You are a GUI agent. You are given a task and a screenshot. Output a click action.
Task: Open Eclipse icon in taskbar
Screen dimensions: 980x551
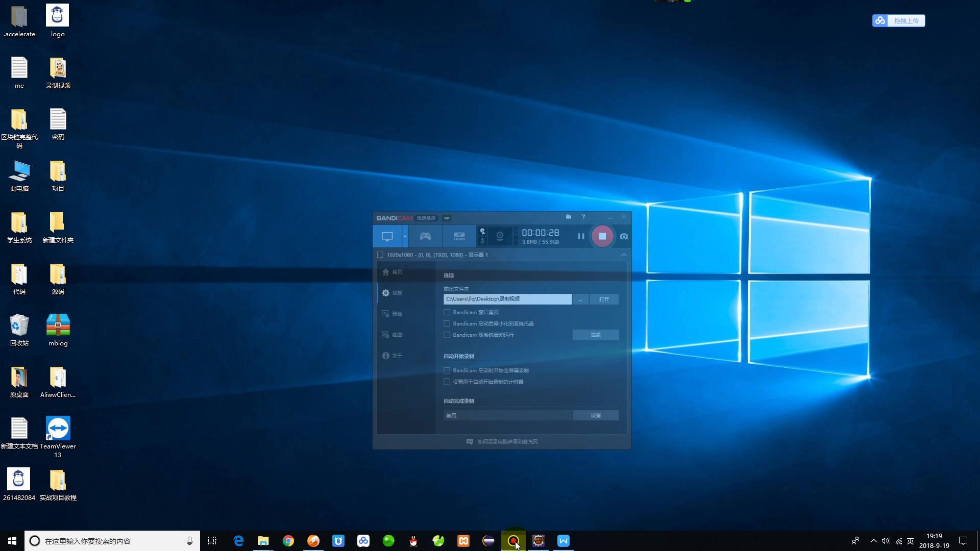(488, 541)
